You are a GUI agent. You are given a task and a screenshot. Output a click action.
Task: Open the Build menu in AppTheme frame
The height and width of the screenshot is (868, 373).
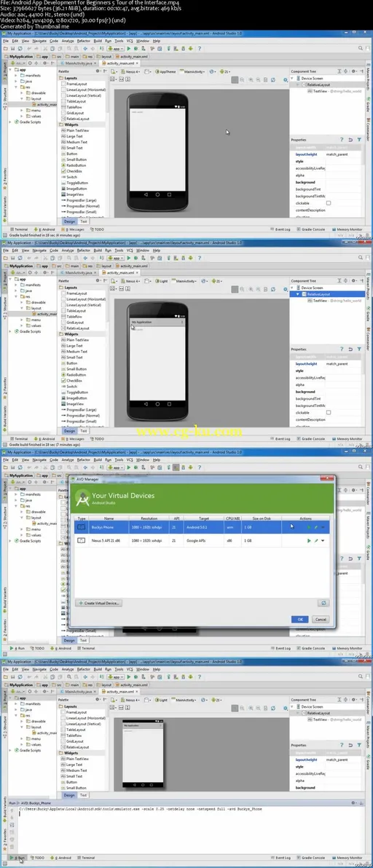coord(98,40)
